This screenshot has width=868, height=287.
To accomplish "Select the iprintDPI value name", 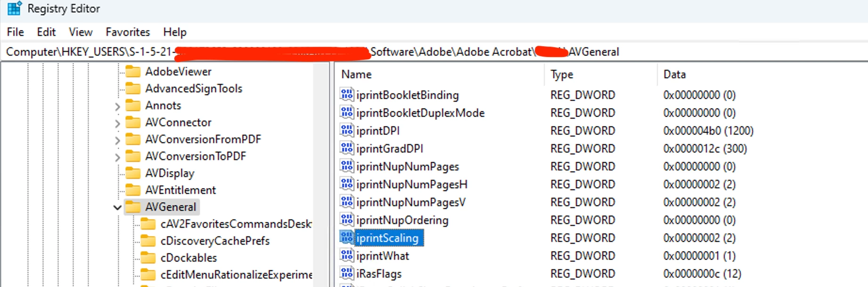I will coord(378,131).
